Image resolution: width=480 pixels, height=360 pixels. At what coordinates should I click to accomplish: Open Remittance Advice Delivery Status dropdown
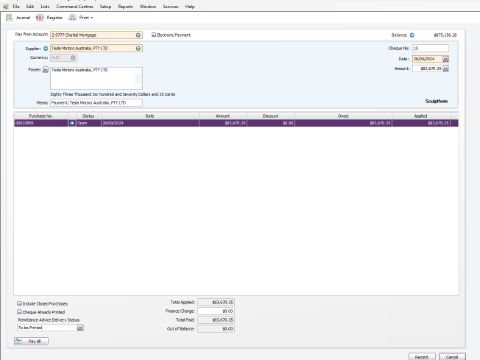[80, 328]
